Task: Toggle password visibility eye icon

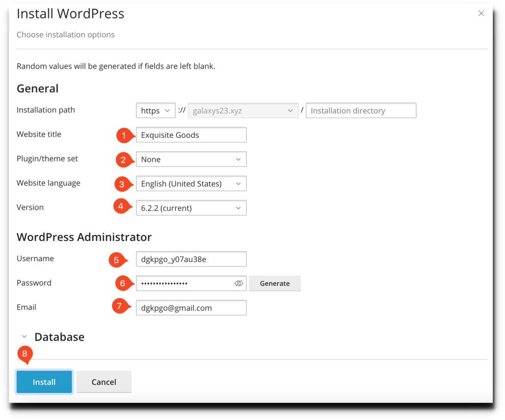Action: [x=239, y=283]
